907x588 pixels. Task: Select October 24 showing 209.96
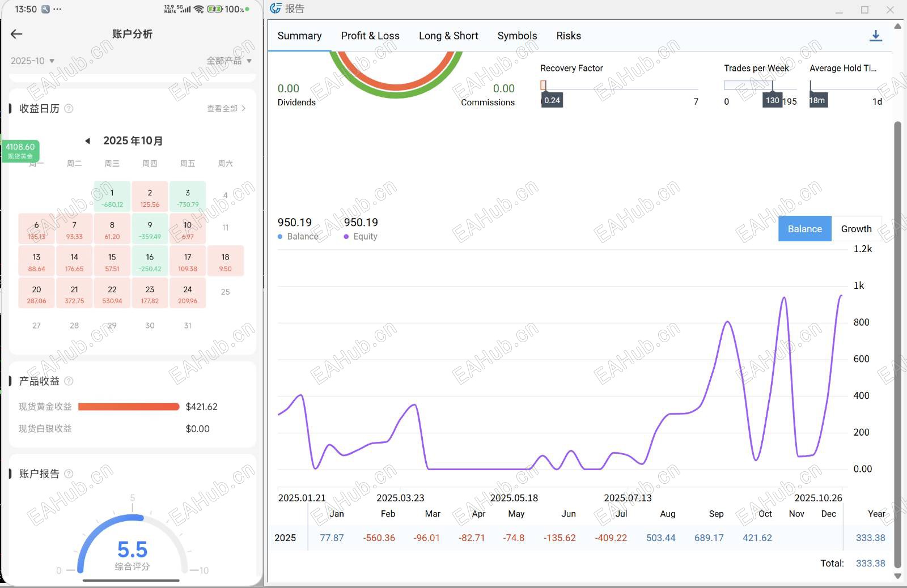click(x=188, y=293)
